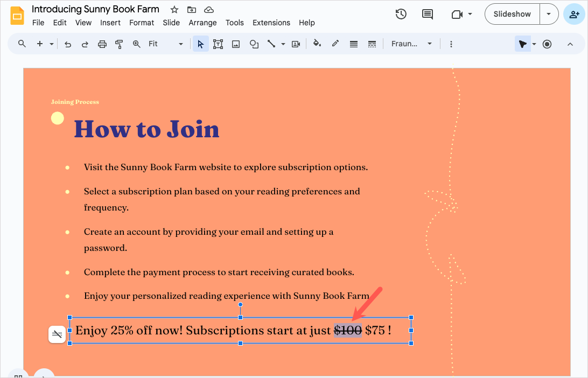Open the fill color bucket
The image size is (588, 378).
317,44
